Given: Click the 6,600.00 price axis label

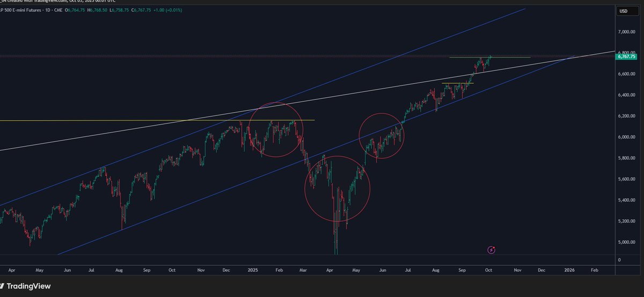Looking at the screenshot, I should pos(627,74).
